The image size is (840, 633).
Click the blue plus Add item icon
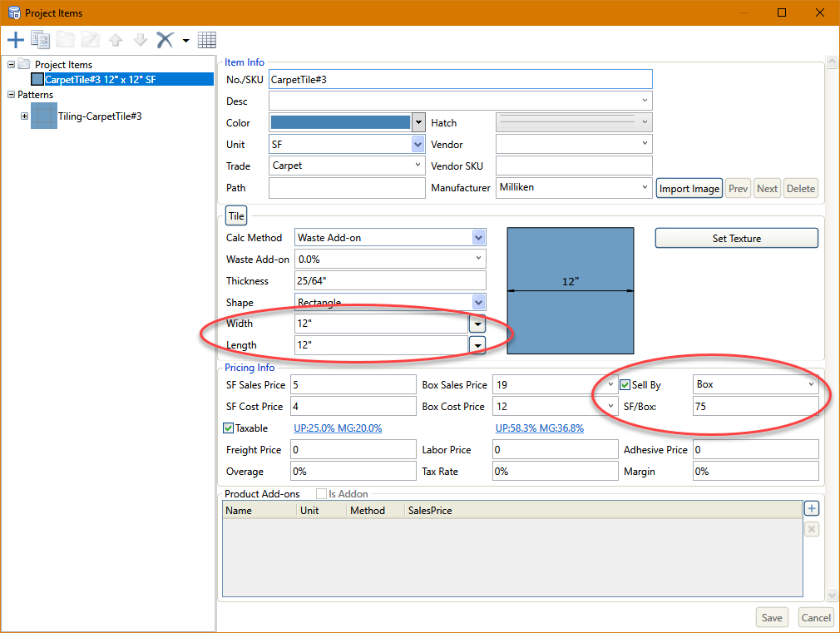click(x=16, y=40)
